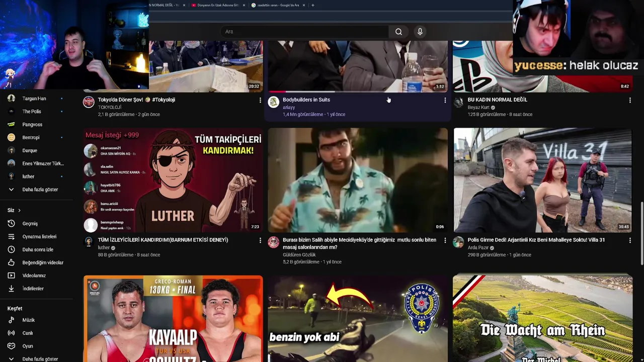644x362 pixels.
Task: Open Beyaz Kurt channel avatar
Action: [x=458, y=103]
